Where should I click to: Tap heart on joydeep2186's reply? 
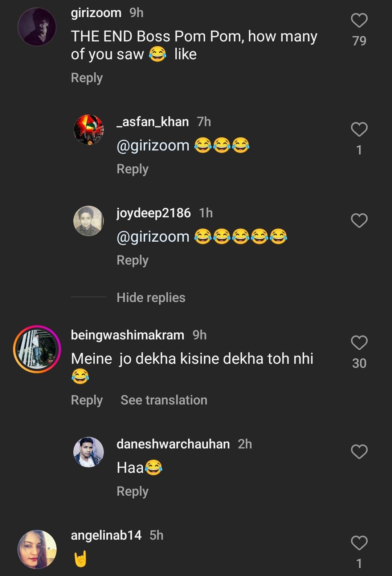click(359, 221)
